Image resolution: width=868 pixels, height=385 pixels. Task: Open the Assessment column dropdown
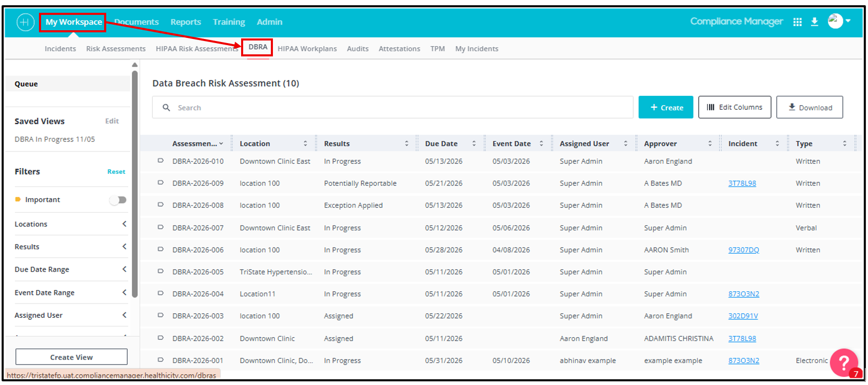point(221,144)
